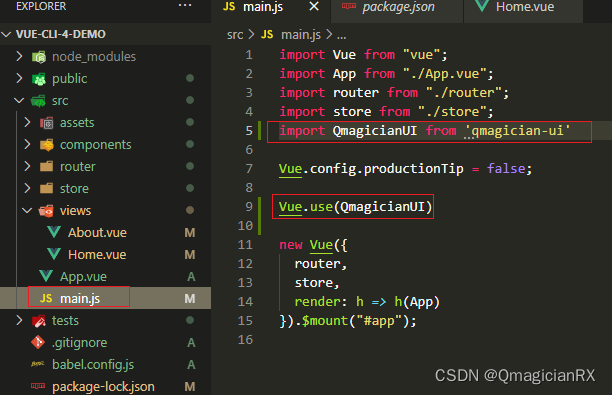Screen dimensions: 612x395
Task: Switch to the package.json tab
Action: (398, 7)
